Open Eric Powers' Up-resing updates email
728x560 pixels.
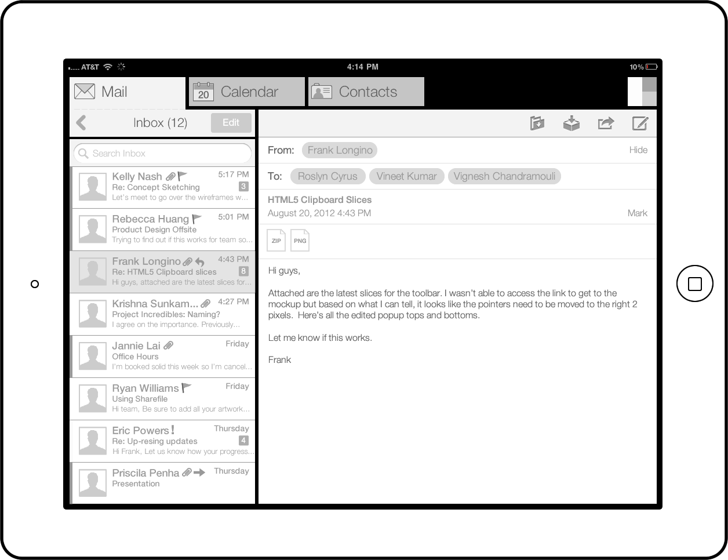[x=162, y=441]
